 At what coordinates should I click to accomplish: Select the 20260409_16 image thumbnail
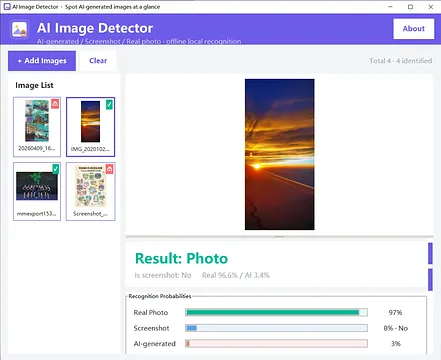pyautogui.click(x=37, y=127)
